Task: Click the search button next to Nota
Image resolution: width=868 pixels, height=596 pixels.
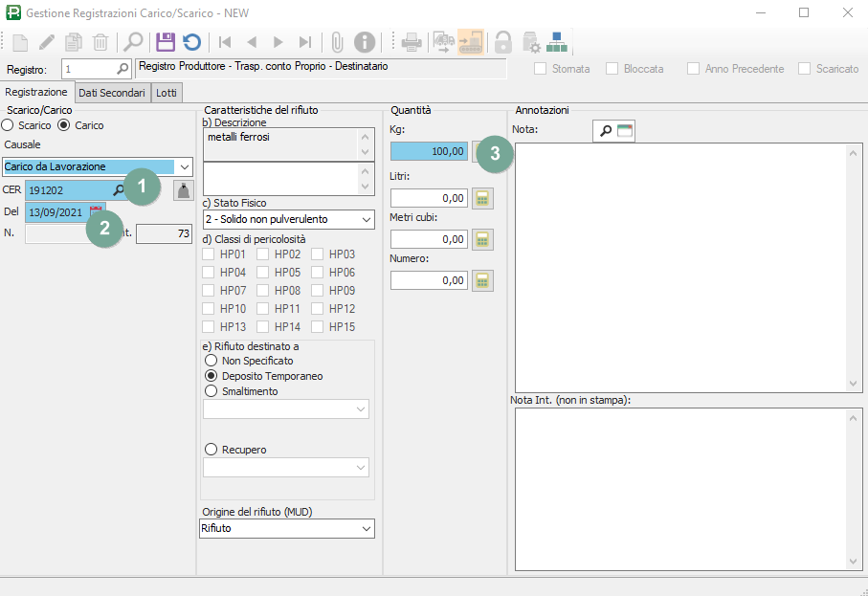Action: pyautogui.click(x=605, y=131)
